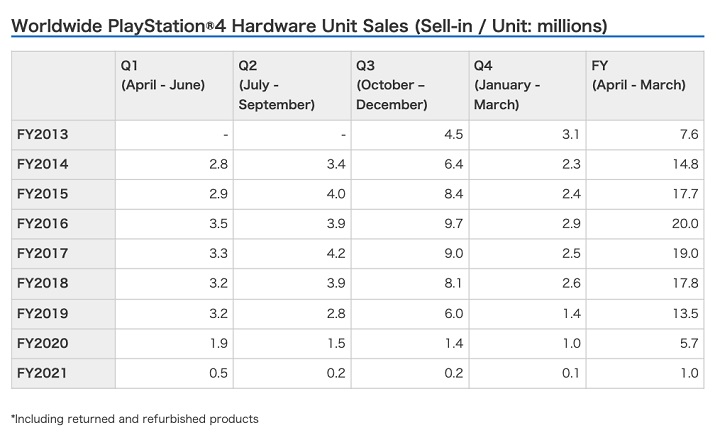The height and width of the screenshot is (435, 720).
Task: Click the Q4 (January - March) column header
Action: pyautogui.click(x=509, y=85)
